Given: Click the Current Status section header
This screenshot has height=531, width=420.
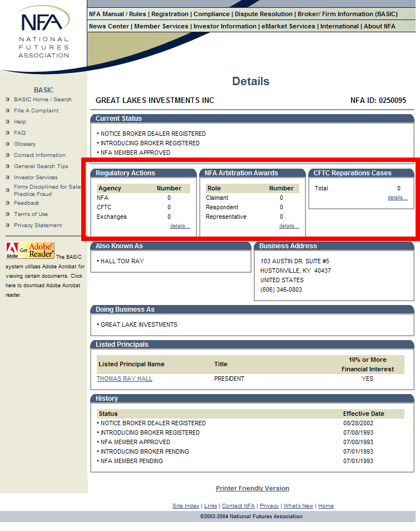Looking at the screenshot, I should [252, 119].
